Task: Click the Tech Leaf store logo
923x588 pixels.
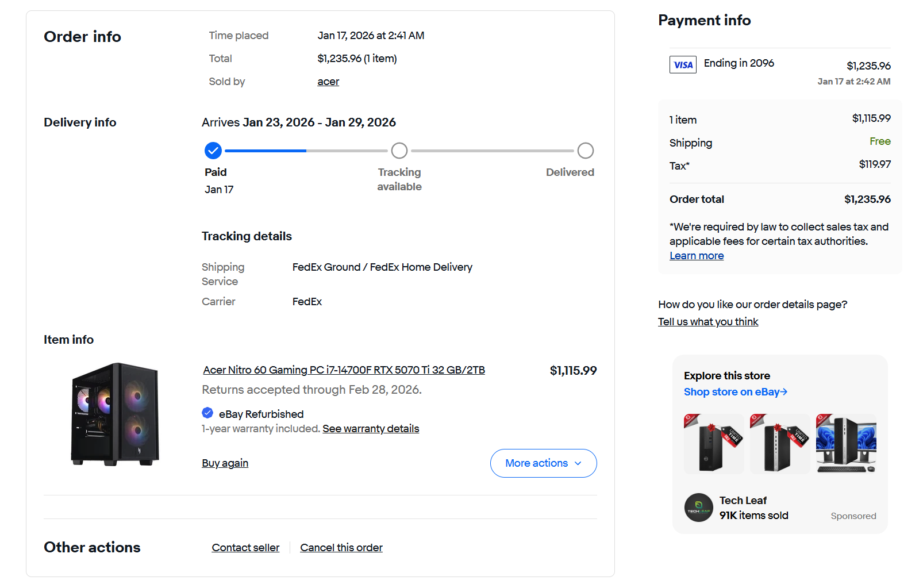Action: [x=698, y=508]
